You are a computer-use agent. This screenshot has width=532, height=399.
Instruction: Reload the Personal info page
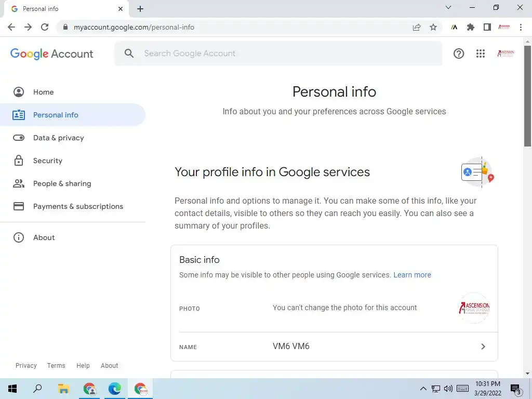tap(45, 27)
